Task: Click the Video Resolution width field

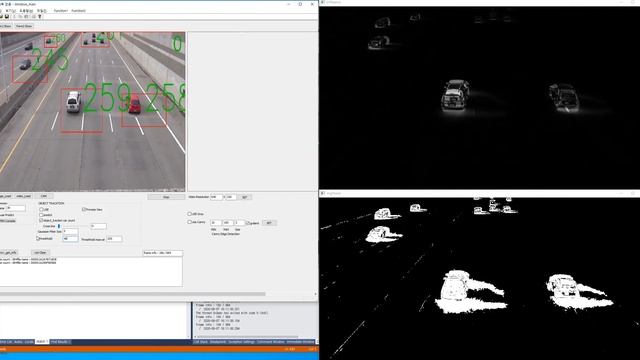Action: tap(216, 197)
